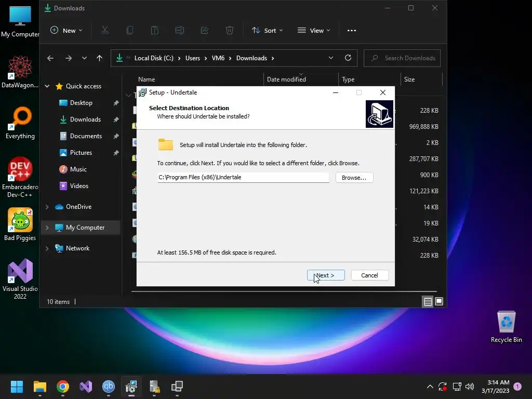Open recent locations chevron dropdown

84,58
